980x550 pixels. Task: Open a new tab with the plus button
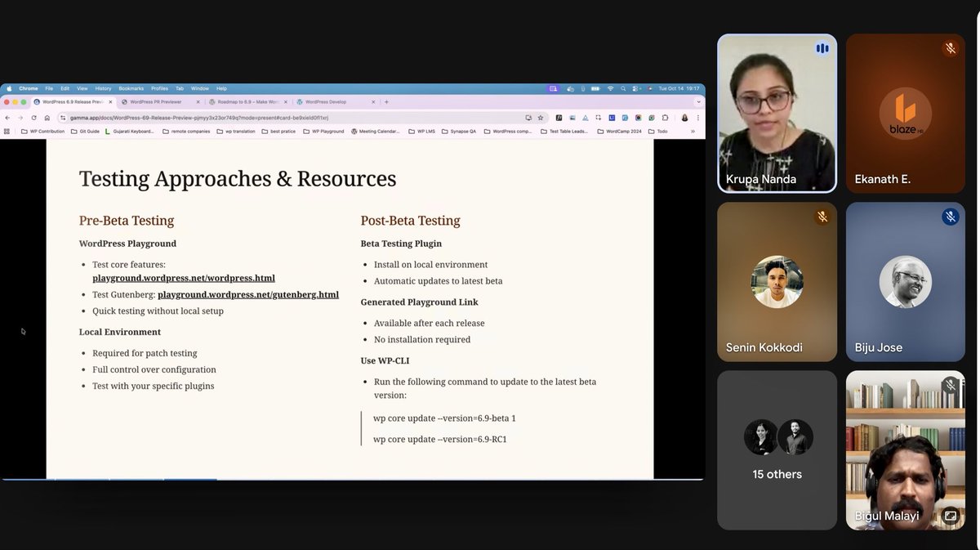coord(386,102)
